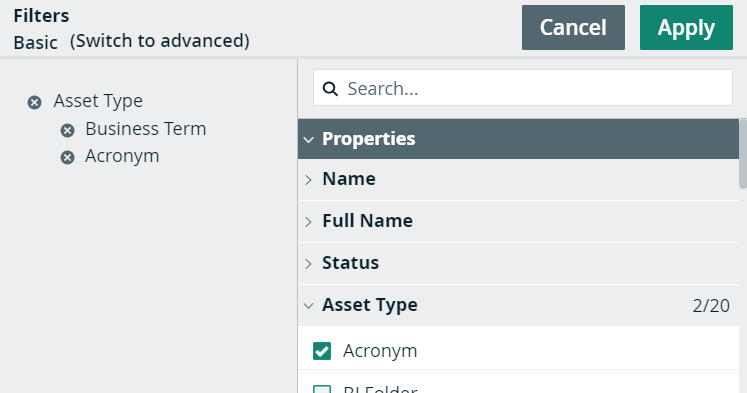The height and width of the screenshot is (393, 747).
Task: Expand the Status property
Action: pyautogui.click(x=309, y=263)
